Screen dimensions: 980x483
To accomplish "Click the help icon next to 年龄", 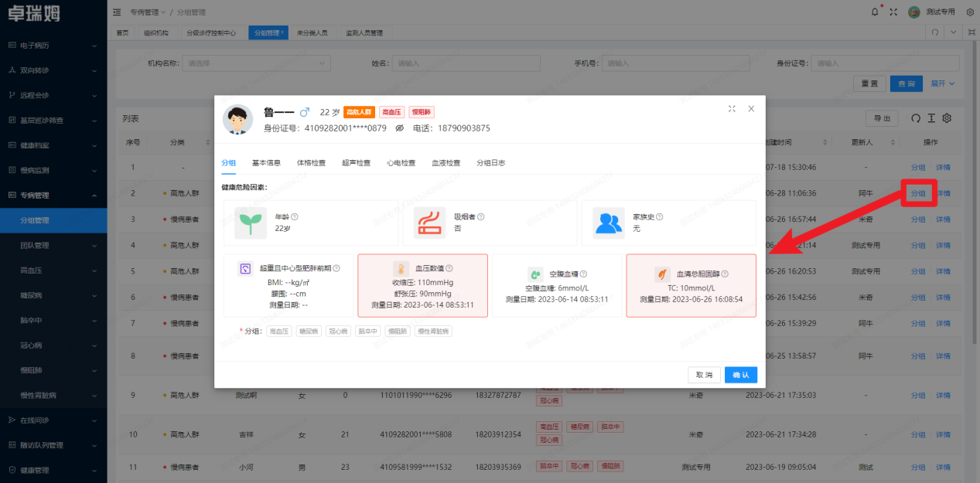I will (x=295, y=217).
